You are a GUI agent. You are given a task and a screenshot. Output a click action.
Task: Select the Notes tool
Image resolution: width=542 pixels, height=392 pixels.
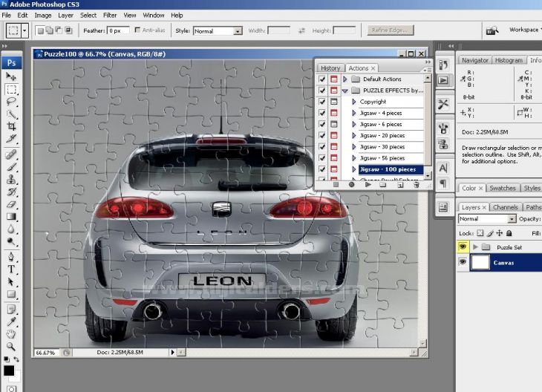point(11,309)
